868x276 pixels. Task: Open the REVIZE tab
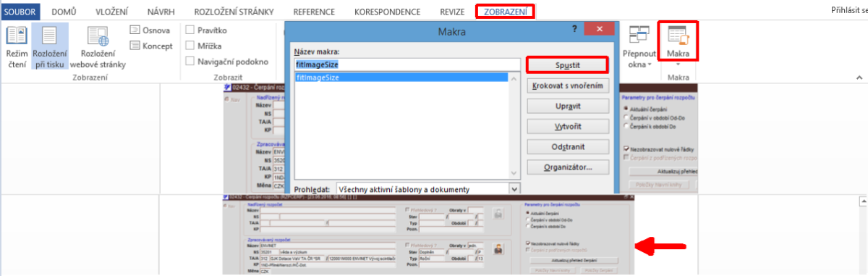[452, 12]
